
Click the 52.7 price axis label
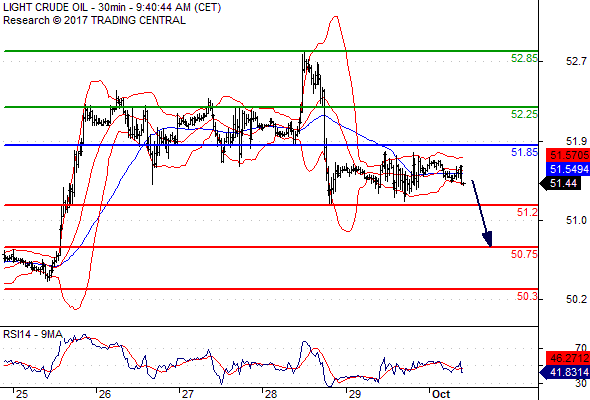(x=576, y=61)
